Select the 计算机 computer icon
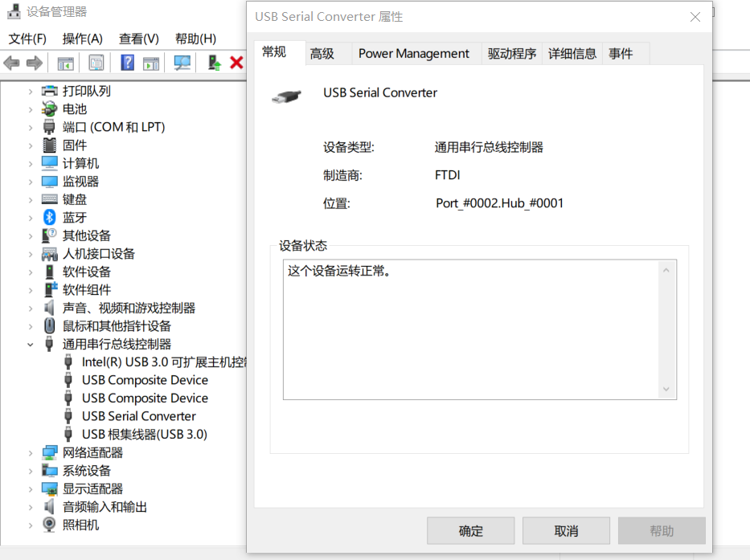Image resolution: width=750 pixels, height=560 pixels. click(49, 163)
